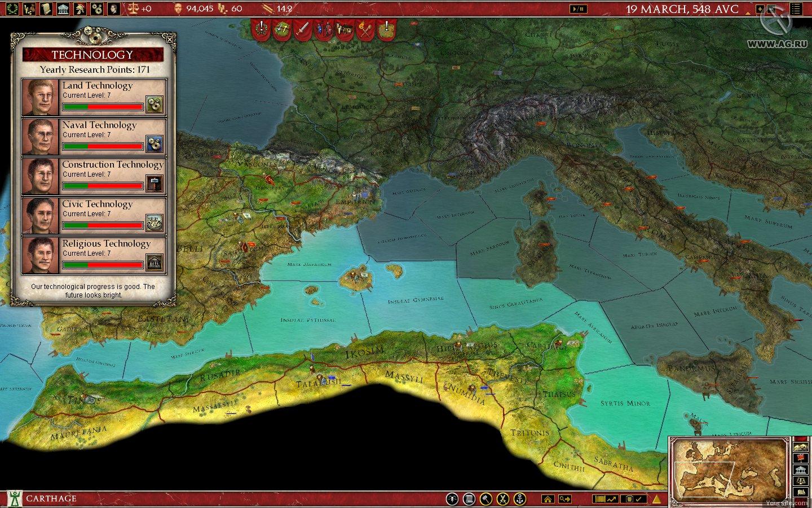
Task: Close the Technology panel
Action: pos(169,40)
